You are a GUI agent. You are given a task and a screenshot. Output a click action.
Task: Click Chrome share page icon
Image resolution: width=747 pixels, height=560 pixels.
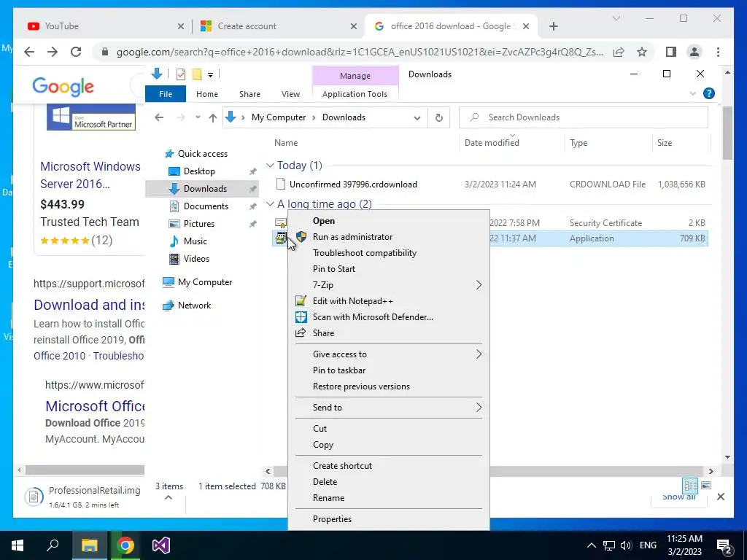click(x=619, y=52)
